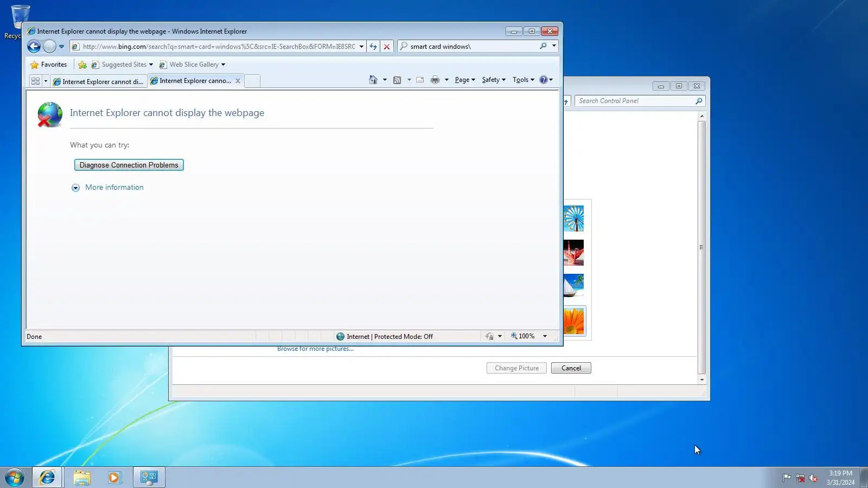Stop loading with the red X icon
Viewport: 868px width, 488px height.
point(387,47)
